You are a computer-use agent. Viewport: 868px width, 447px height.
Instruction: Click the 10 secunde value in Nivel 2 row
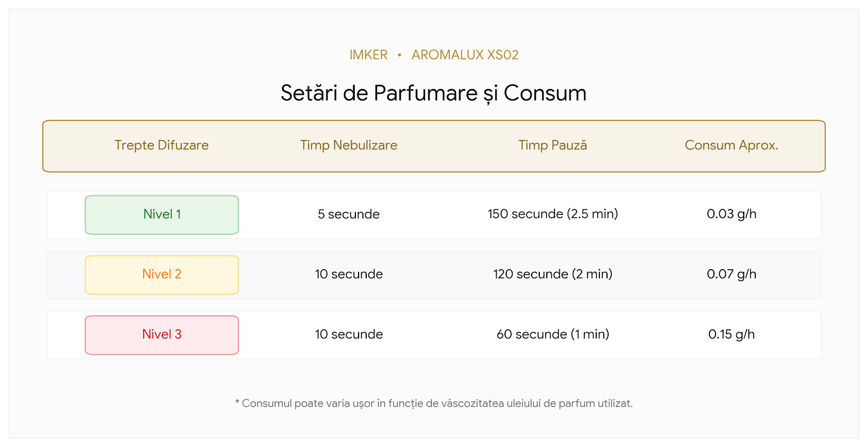(x=349, y=274)
